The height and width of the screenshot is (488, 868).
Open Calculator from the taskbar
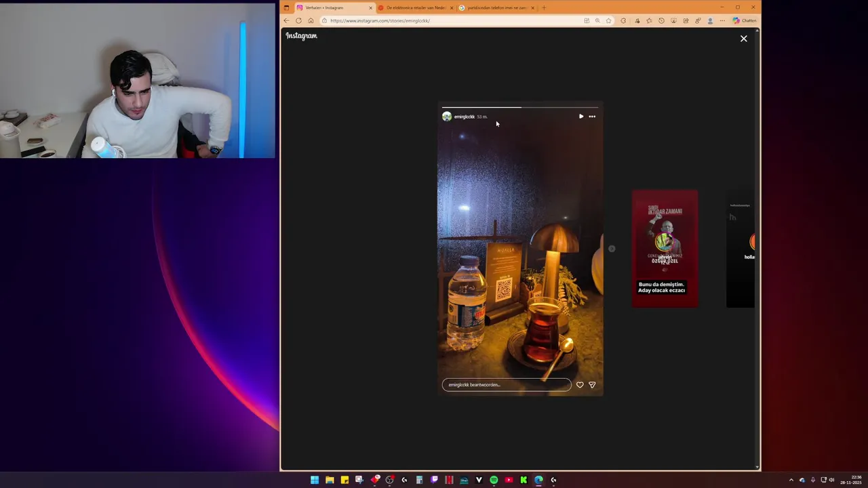(x=419, y=480)
